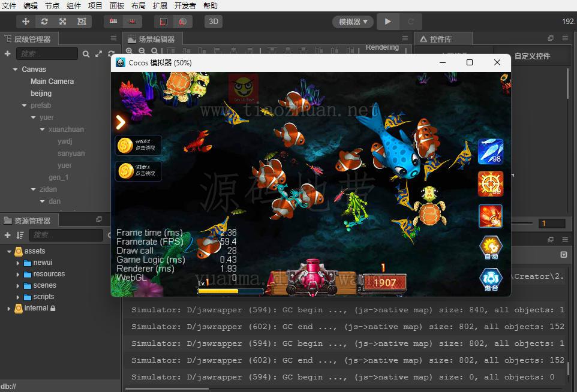Open the 帮助 menu
The height and width of the screenshot is (392, 577).
[x=211, y=6]
